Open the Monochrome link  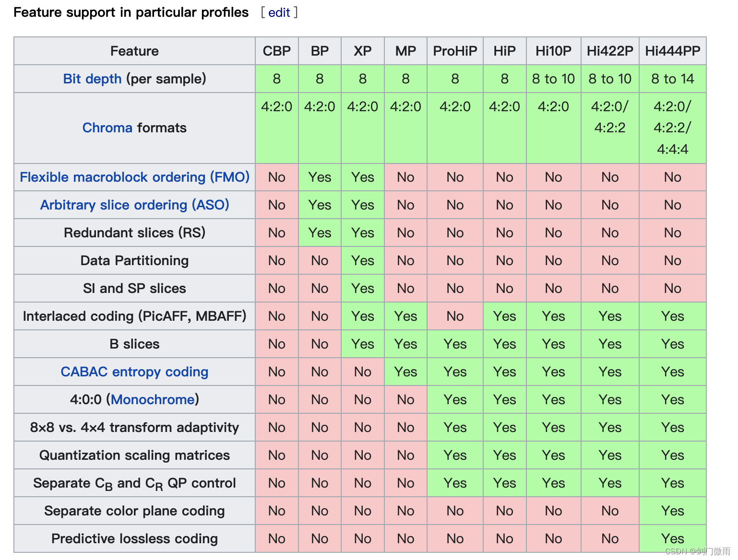click(153, 399)
